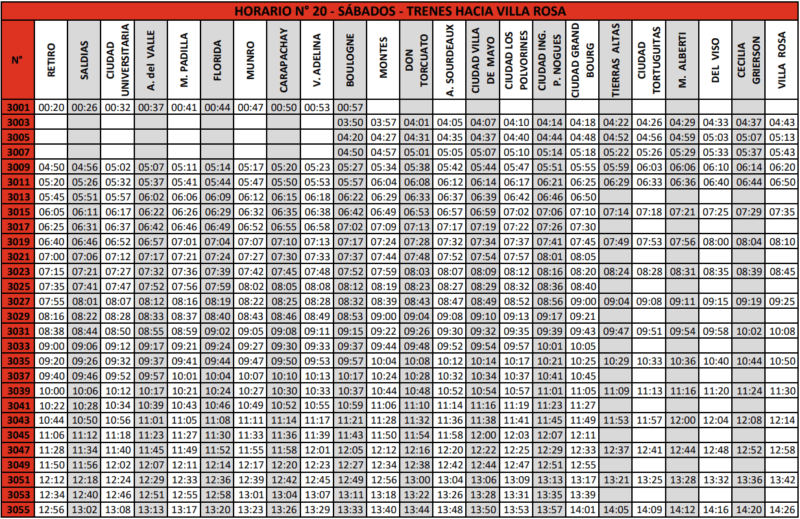This screenshot has width=800, height=519.
Task: Click the SALDIAS station column header
Action: tap(85, 60)
